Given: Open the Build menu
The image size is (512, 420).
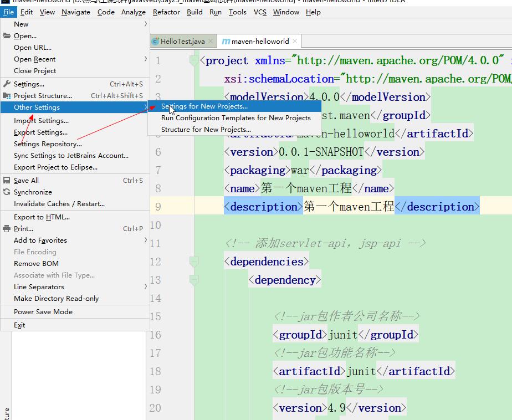Looking at the screenshot, I should pyautogui.click(x=194, y=12).
